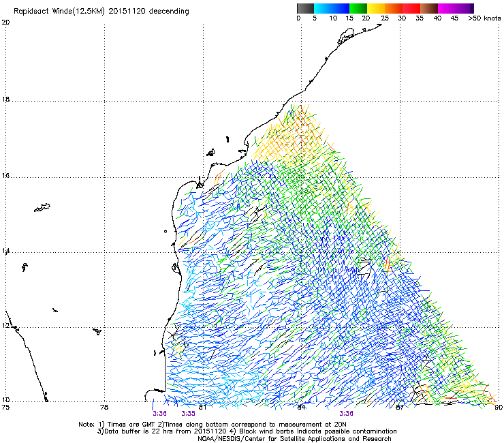Click the NOAA/NESDIS credit line
The width and height of the screenshot is (504, 443).
coord(294,439)
